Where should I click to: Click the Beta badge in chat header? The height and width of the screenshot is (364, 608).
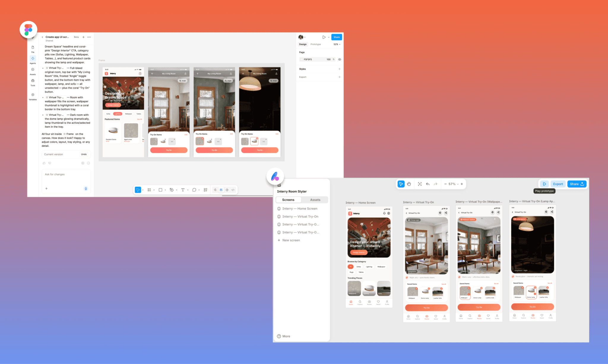coord(77,37)
